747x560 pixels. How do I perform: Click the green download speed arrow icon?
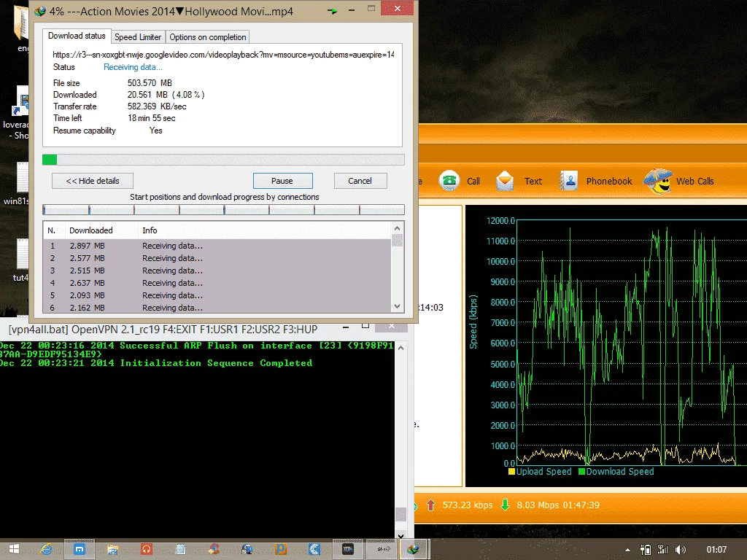point(505,505)
